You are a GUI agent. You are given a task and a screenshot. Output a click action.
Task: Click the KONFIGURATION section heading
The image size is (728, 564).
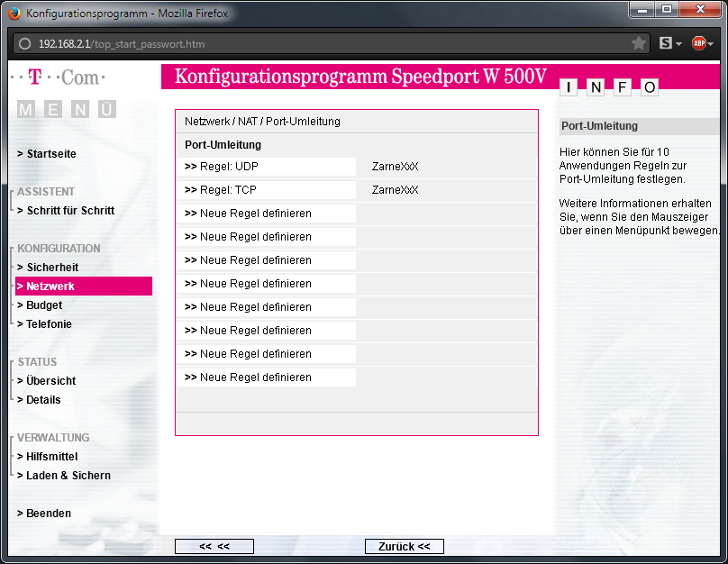pos(59,249)
